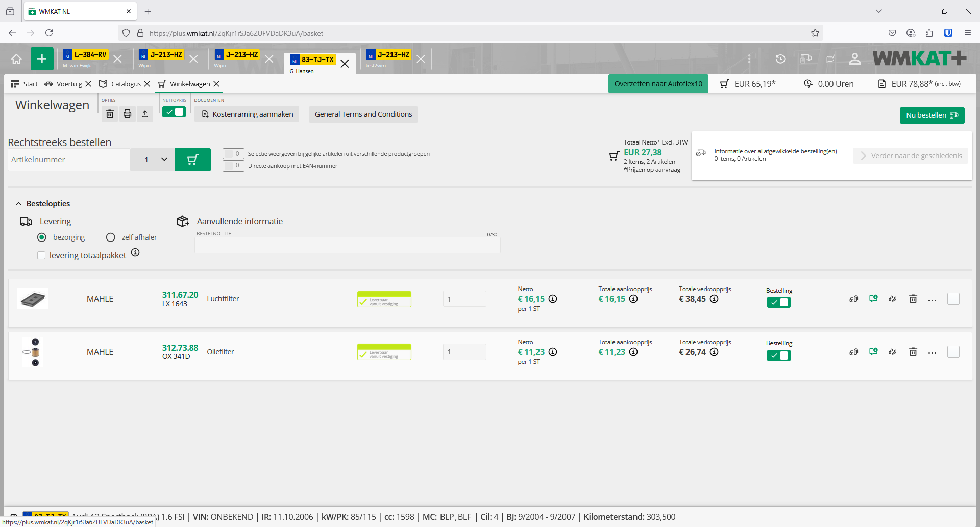The image size is (980, 527).
Task: Collapse the Bestelopties section
Action: point(19,204)
